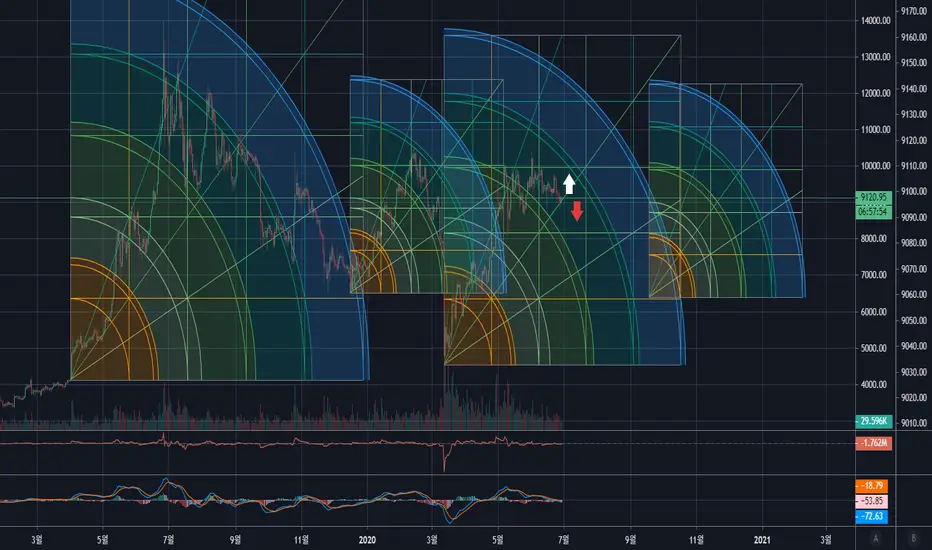Click the 2021 label on time axis
The image size is (932, 550).
coord(761,540)
